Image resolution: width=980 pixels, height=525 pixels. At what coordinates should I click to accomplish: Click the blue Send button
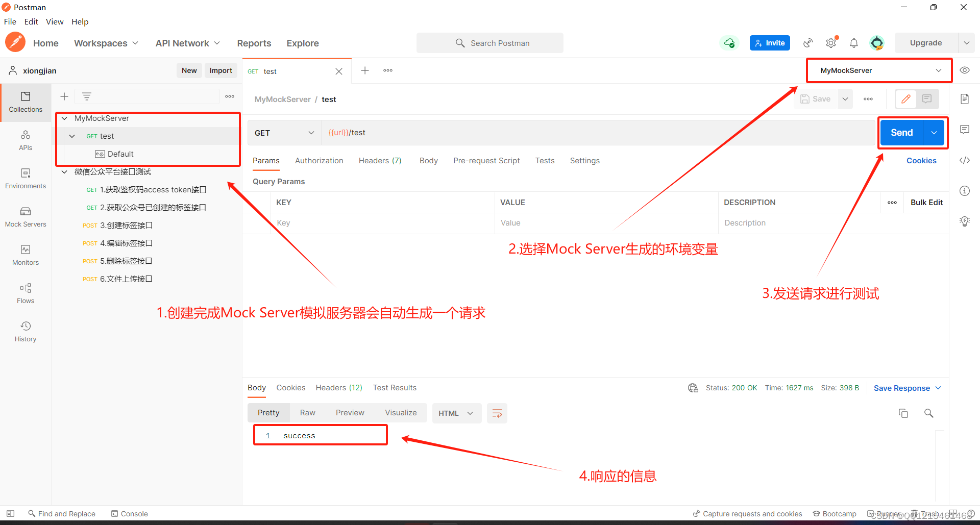coord(902,133)
